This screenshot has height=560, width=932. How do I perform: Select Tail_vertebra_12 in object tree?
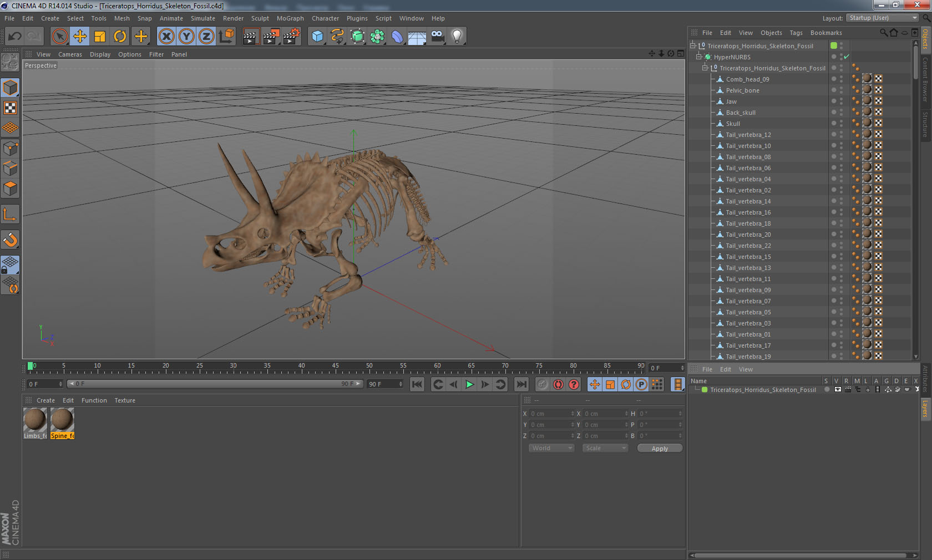point(748,135)
